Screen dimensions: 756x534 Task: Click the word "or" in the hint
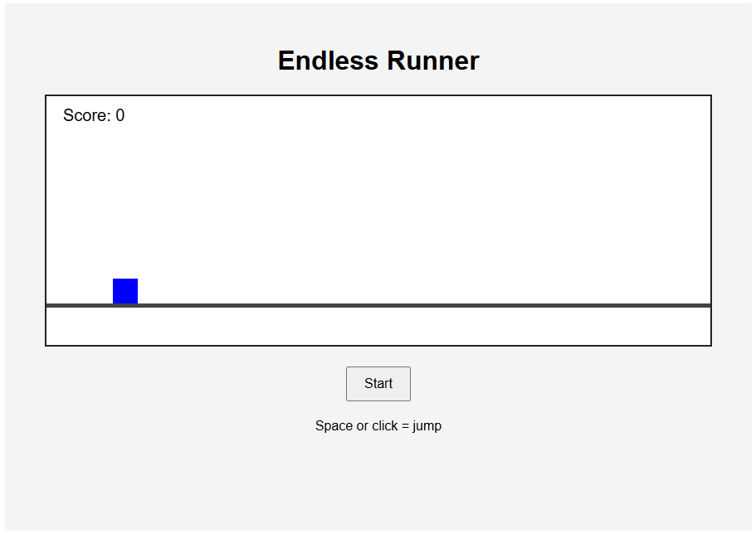pos(363,426)
